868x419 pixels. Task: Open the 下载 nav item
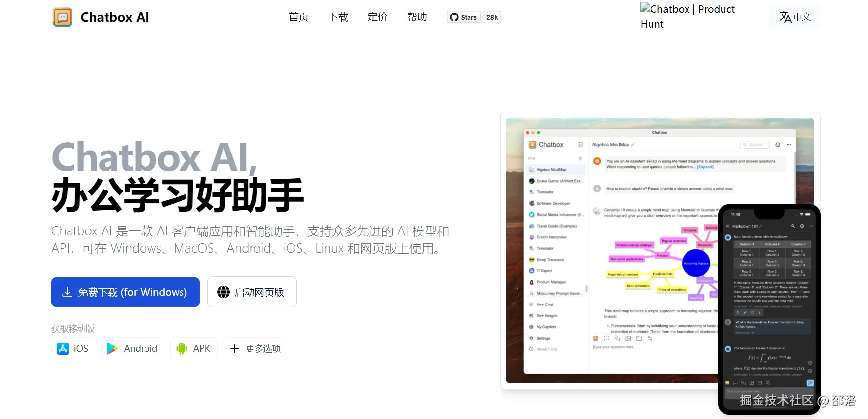tap(338, 17)
